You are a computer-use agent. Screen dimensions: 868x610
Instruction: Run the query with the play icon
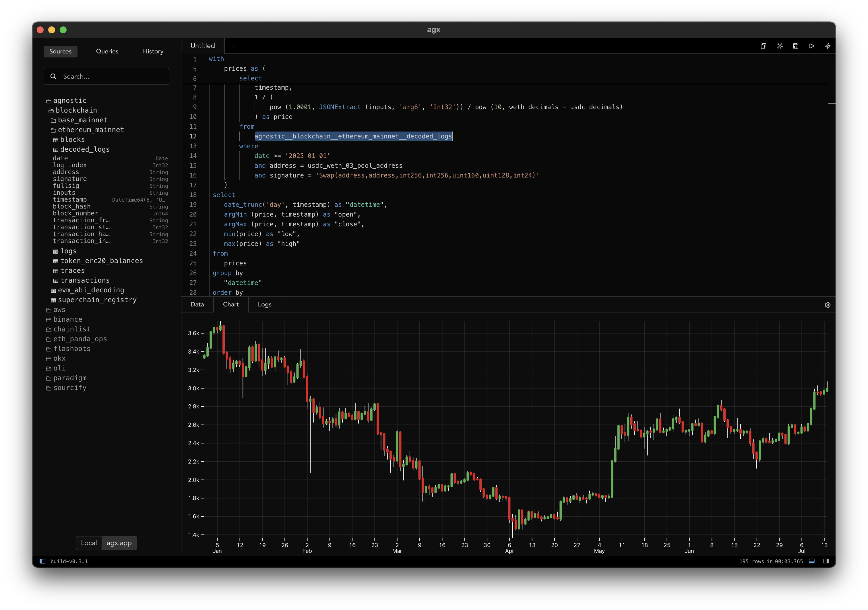812,46
